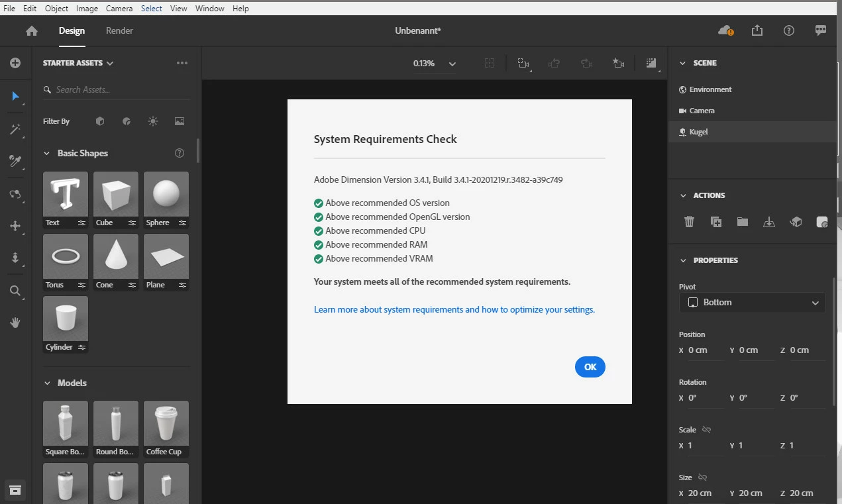Viewport: 842px width, 504px height.
Task: Click the Size Z value field
Action: pyautogui.click(x=807, y=493)
